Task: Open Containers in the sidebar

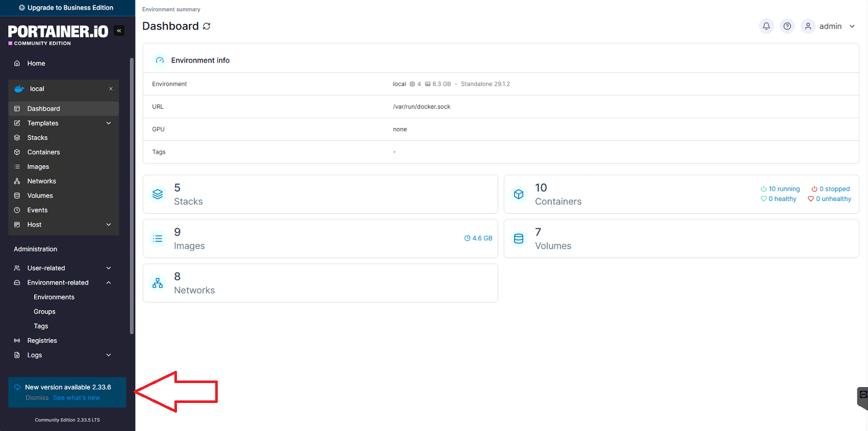Action: click(43, 152)
